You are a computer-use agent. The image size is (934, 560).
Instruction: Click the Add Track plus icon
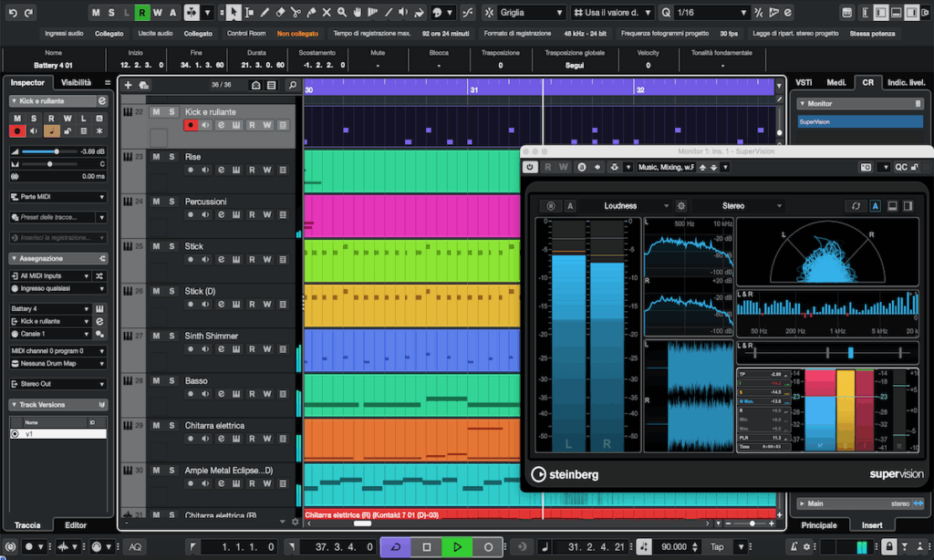tap(128, 85)
